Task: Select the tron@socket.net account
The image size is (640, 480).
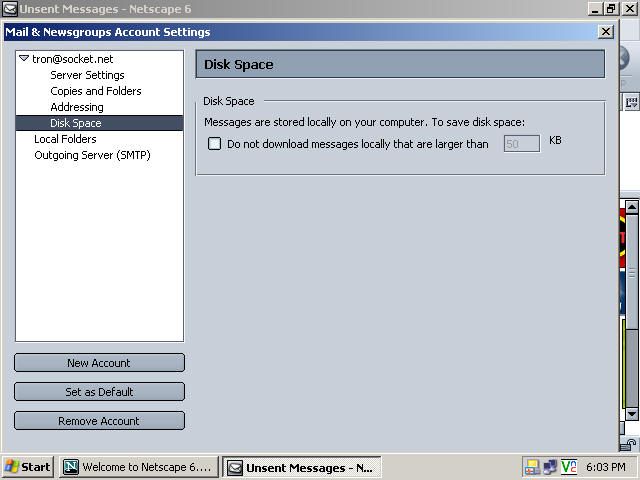Action: click(x=73, y=59)
